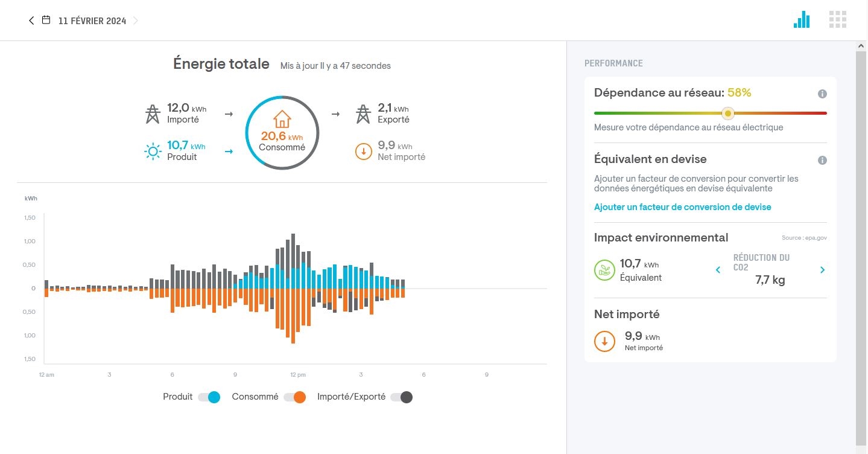This screenshot has height=454, width=868.
Task: Click info icon for Équivalent en devise
Action: [x=822, y=161]
